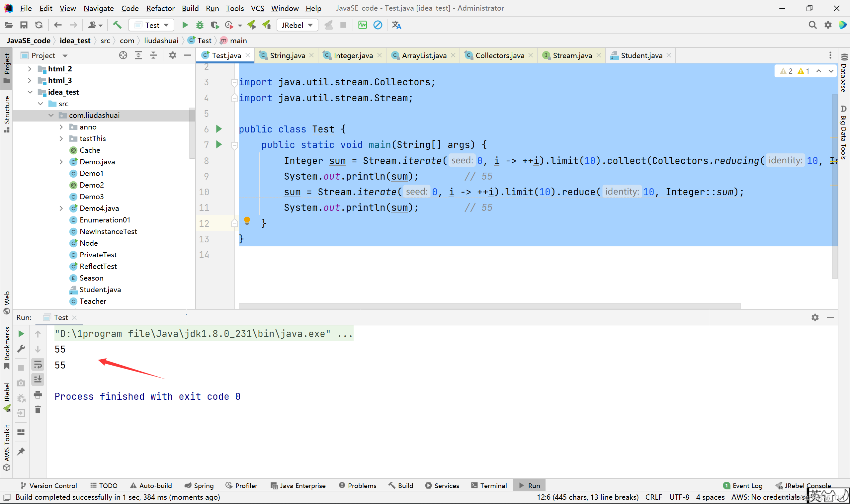
Task: Open Run panel settings gear
Action: tap(815, 317)
